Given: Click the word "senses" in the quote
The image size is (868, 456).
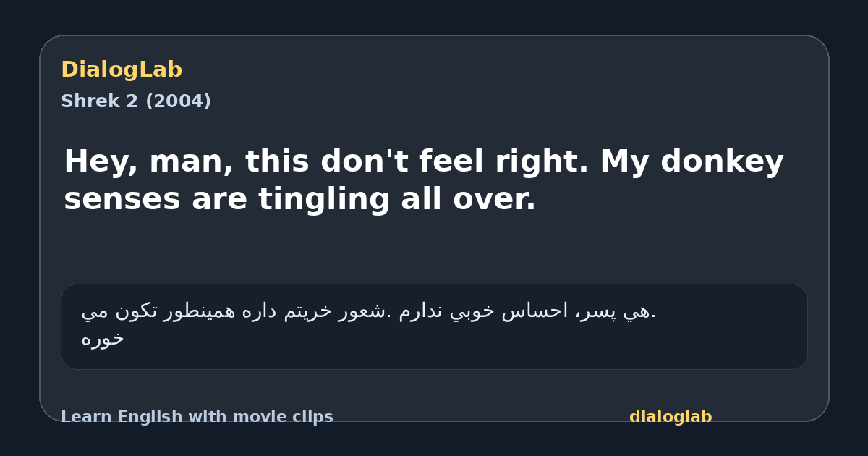Looking at the screenshot, I should [122, 200].
